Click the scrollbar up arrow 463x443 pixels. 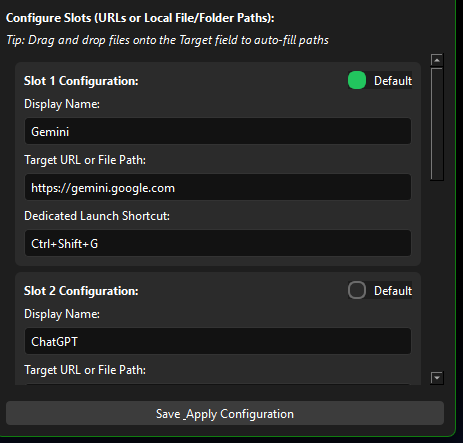pos(437,60)
